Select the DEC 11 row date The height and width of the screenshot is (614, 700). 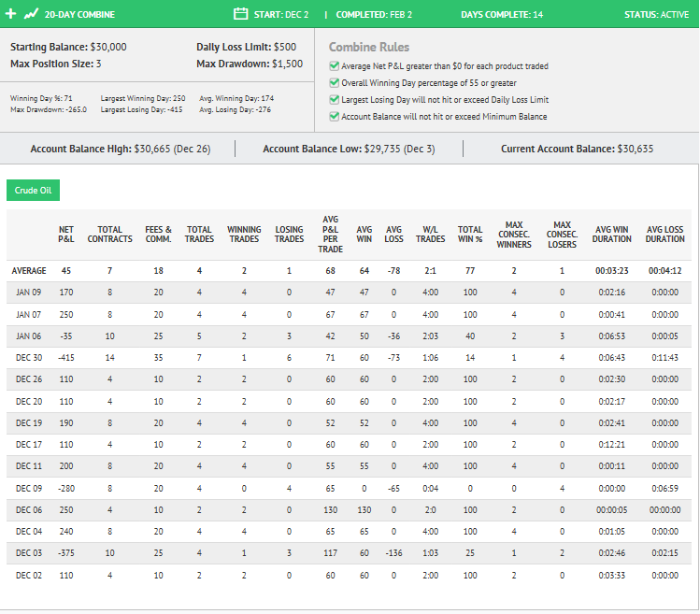coord(29,465)
